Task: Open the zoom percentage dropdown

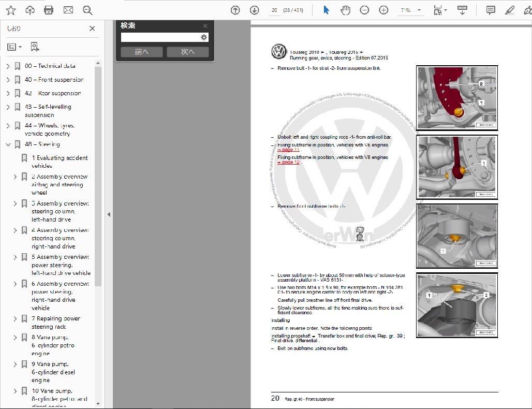Action: tap(419, 10)
